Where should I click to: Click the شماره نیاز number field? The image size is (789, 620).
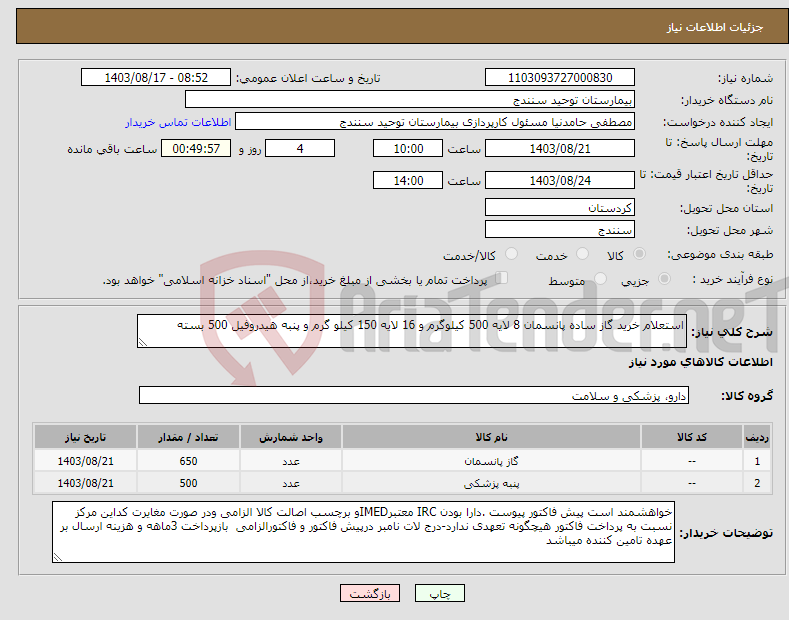560,78
